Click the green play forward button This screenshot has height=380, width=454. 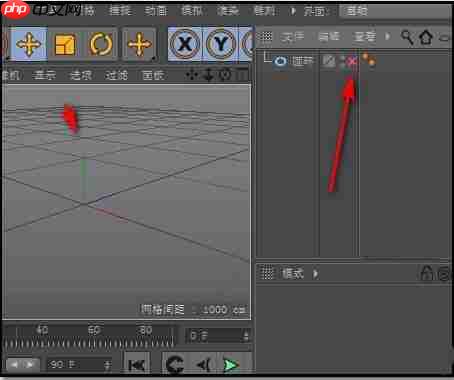click(x=231, y=365)
